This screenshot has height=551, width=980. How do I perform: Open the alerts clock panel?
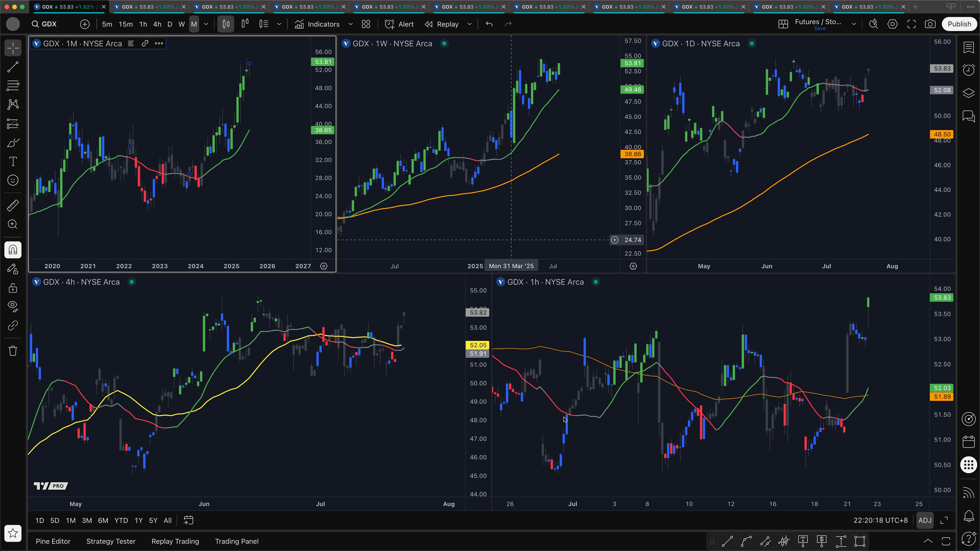pos(969,70)
